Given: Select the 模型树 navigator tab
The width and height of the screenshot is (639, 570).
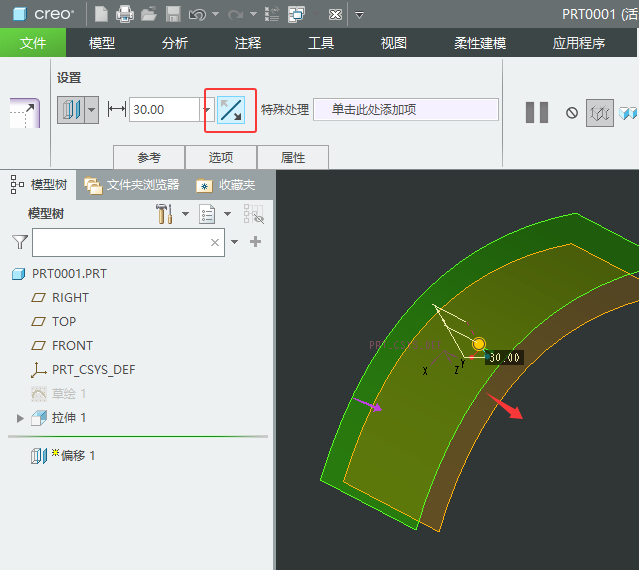Looking at the screenshot, I should 39,185.
